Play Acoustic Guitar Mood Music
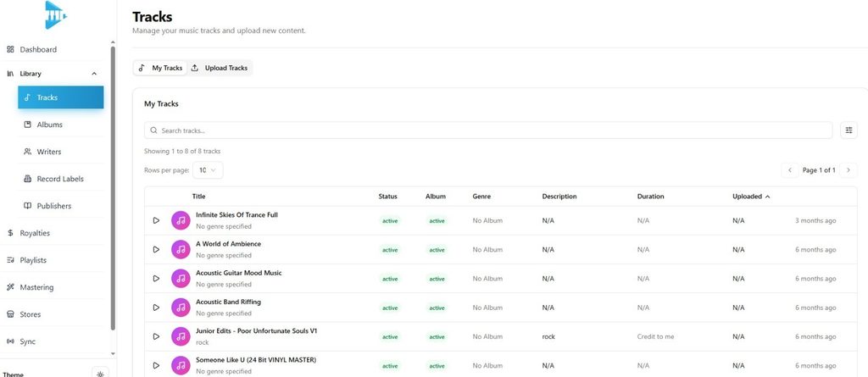The image size is (868, 377). (x=157, y=279)
